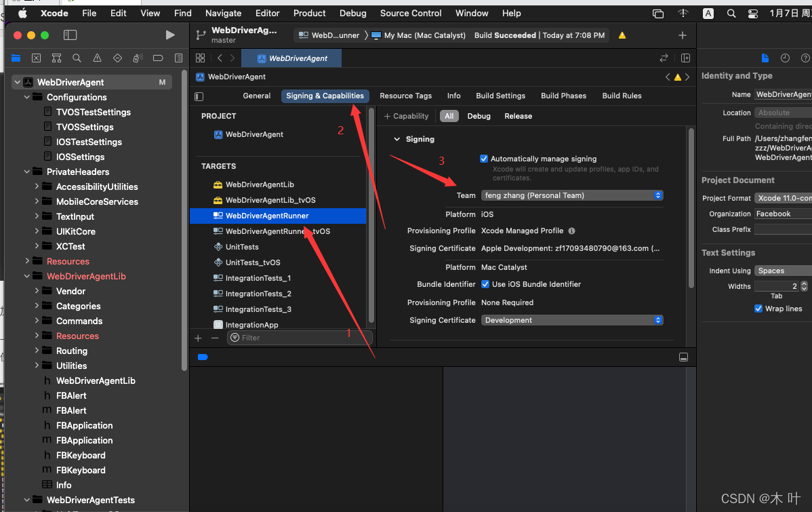Screen dimensions: 812x512
Task: Switch to the Build Phases tab
Action: pos(563,96)
